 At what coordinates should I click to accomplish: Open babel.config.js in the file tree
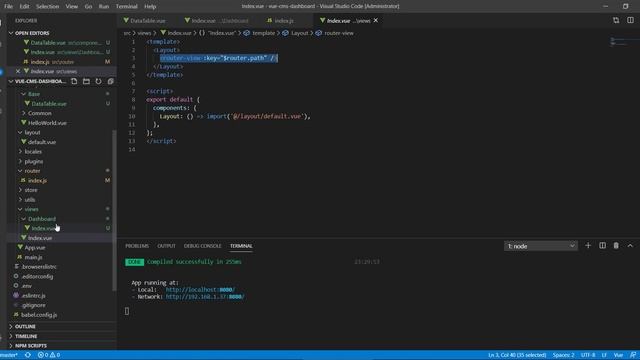[39, 315]
